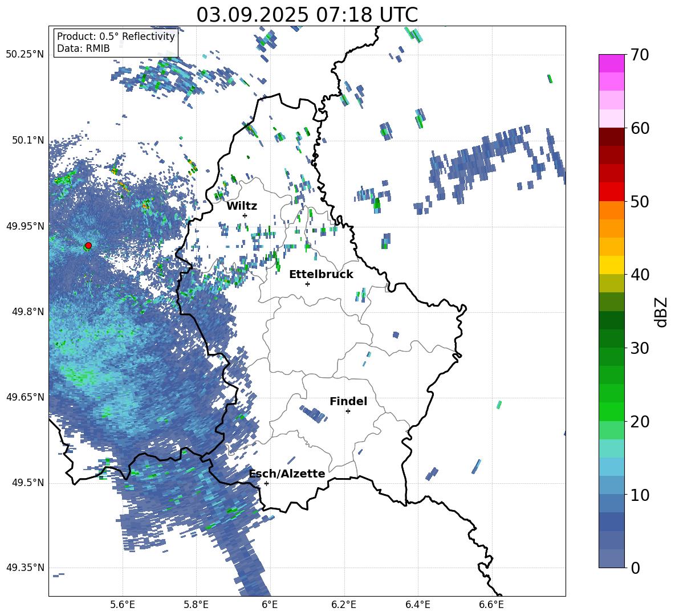
Task: Click the 49.65°N latitude label
Action: 25,397
